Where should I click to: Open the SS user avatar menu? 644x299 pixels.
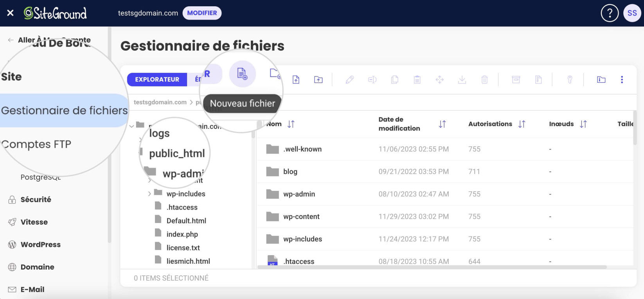tap(632, 13)
